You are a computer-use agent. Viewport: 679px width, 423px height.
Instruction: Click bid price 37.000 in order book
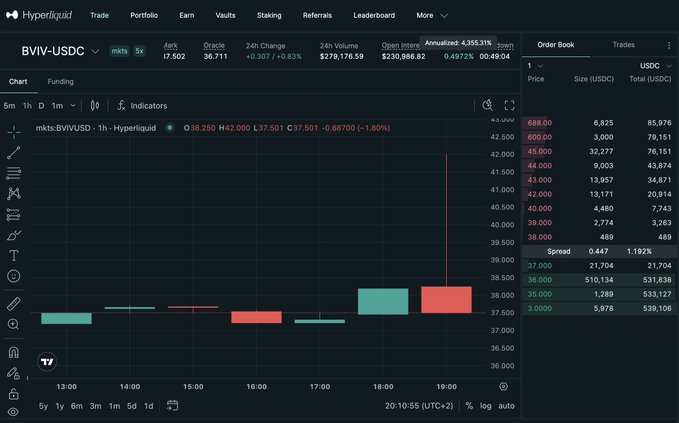(540, 265)
